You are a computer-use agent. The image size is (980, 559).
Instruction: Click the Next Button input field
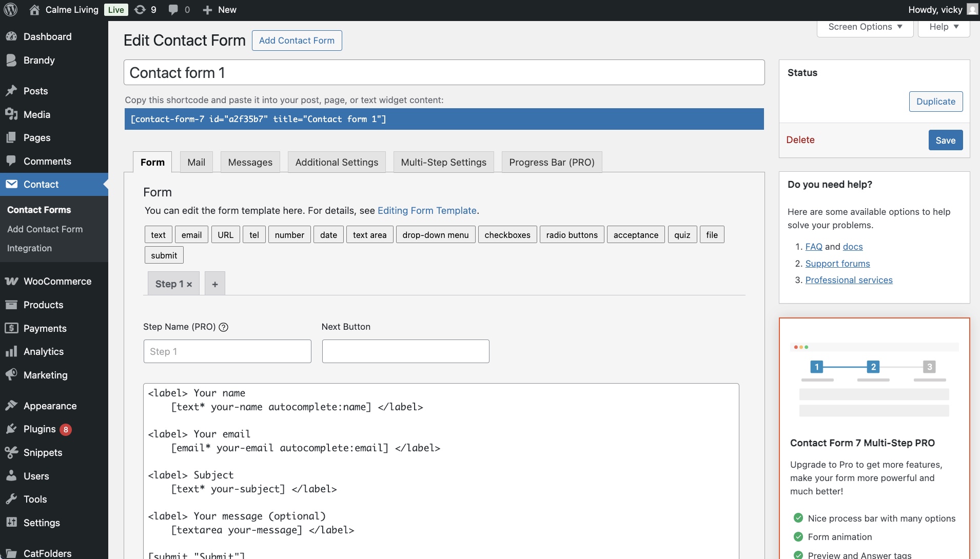(x=405, y=351)
